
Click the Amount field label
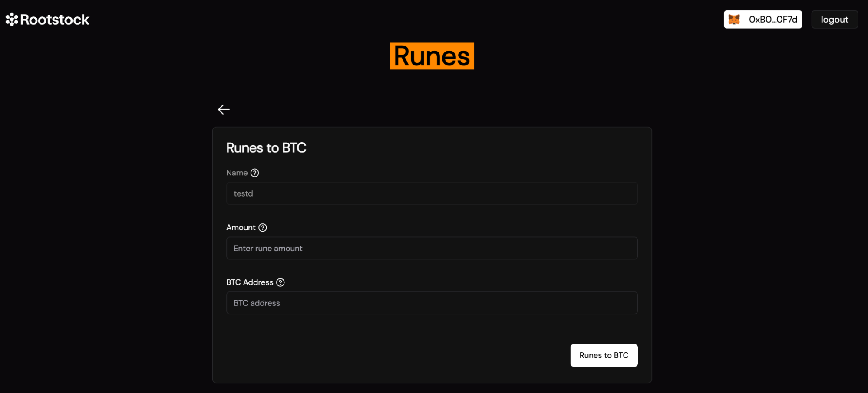(241, 227)
